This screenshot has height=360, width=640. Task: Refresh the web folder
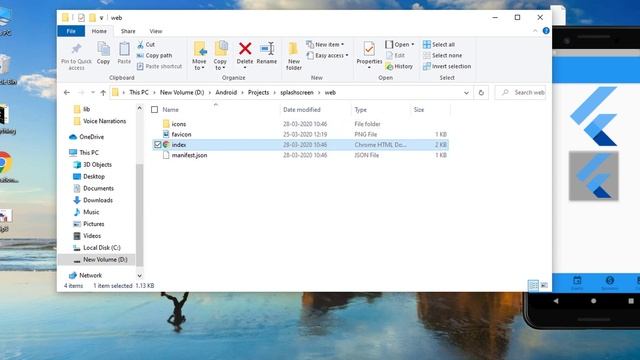[x=481, y=93]
